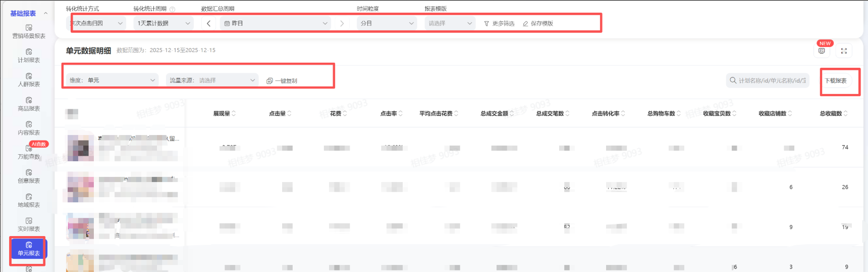Open 创意报表 report

[x=29, y=176]
